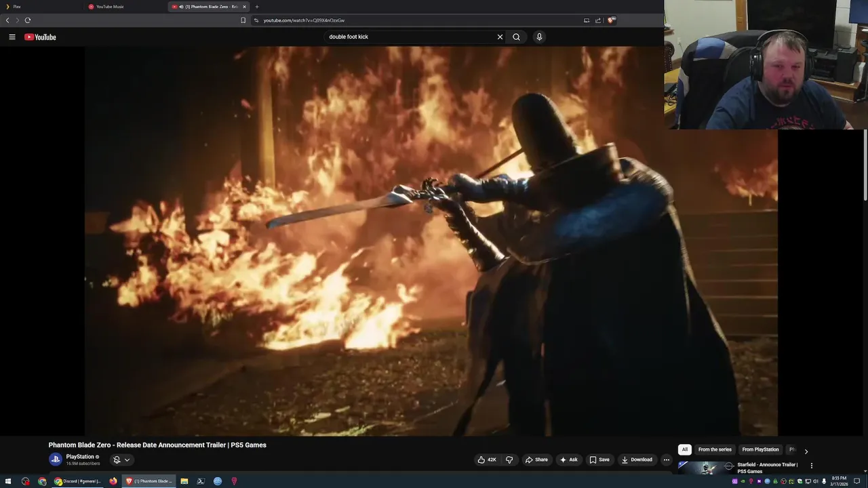Click the video title Phantom Blade Zero text
868x488 pixels.
157,445
